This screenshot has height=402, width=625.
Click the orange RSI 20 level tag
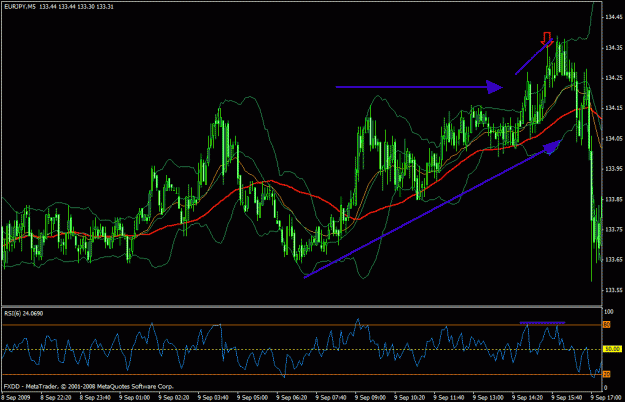(606, 374)
